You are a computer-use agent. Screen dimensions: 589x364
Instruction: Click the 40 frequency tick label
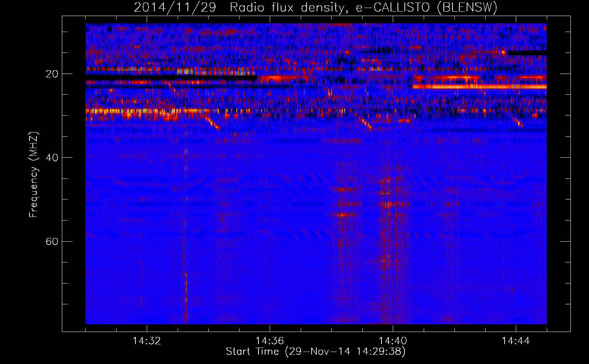click(52, 158)
